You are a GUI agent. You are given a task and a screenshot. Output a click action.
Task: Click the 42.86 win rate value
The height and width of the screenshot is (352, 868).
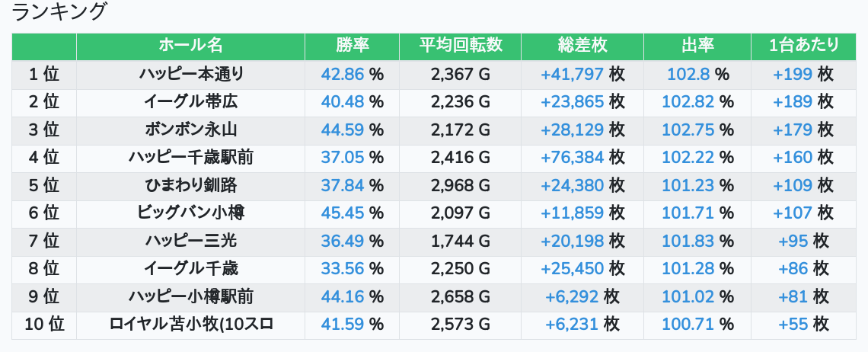(343, 74)
